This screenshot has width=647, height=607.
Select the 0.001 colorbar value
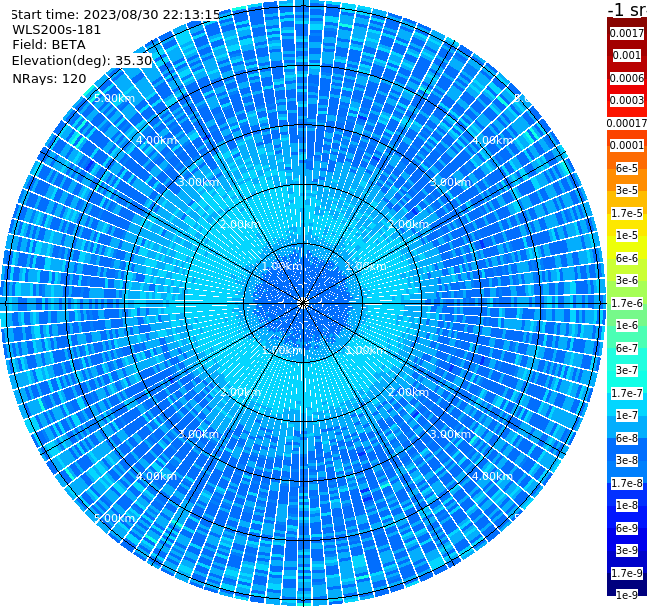pos(627,55)
